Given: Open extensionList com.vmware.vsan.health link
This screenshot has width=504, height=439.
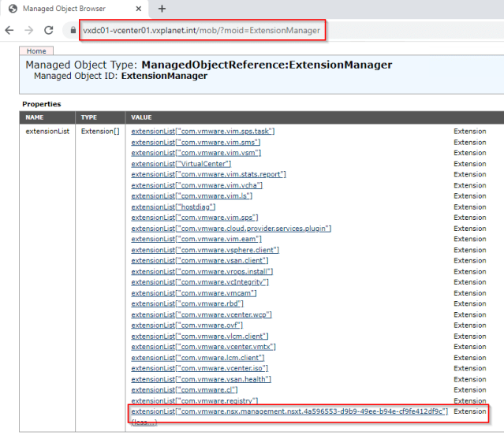Looking at the screenshot, I should pos(201,379).
